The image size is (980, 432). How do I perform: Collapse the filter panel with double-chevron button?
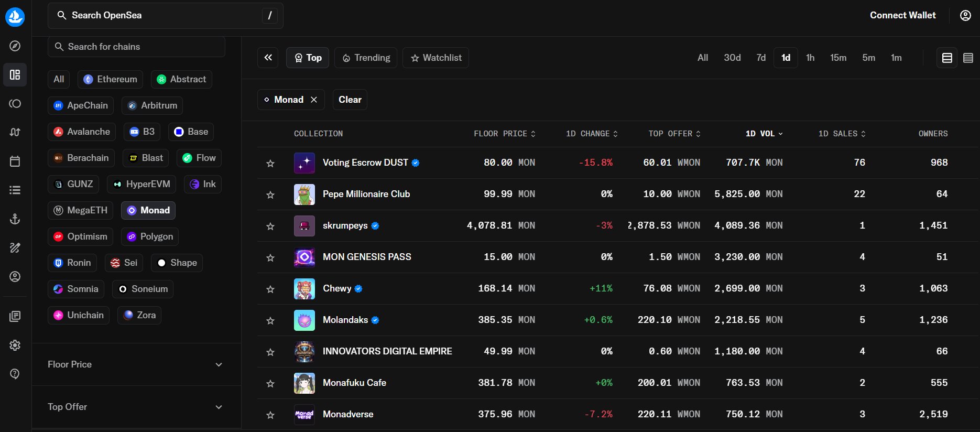pos(268,58)
